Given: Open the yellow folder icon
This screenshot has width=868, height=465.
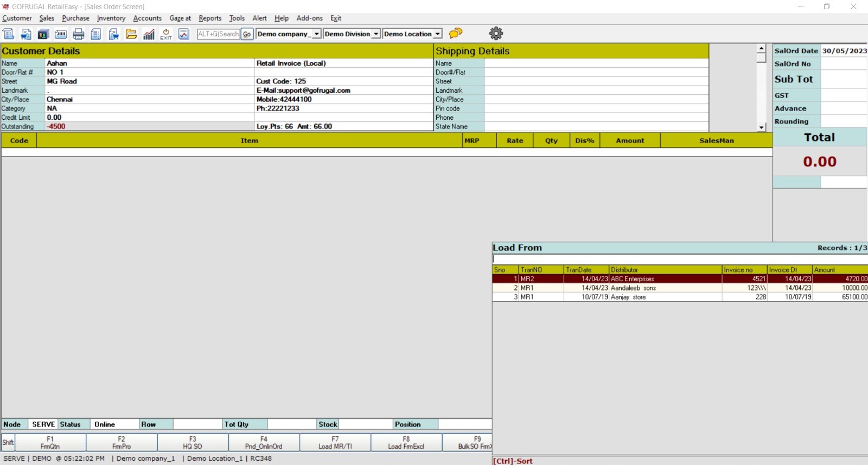Looking at the screenshot, I should point(131,34).
